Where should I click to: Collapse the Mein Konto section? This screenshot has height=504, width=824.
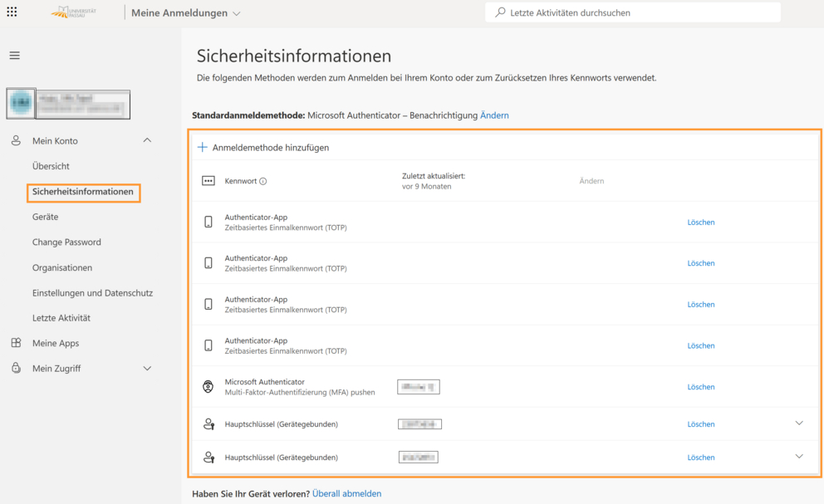(147, 140)
